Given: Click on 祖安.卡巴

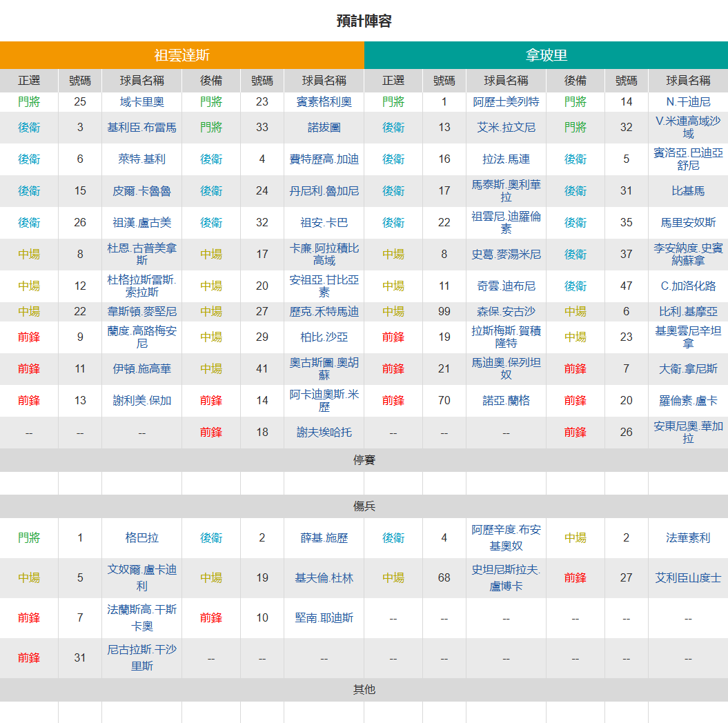Looking at the screenshot, I should click(x=324, y=223).
